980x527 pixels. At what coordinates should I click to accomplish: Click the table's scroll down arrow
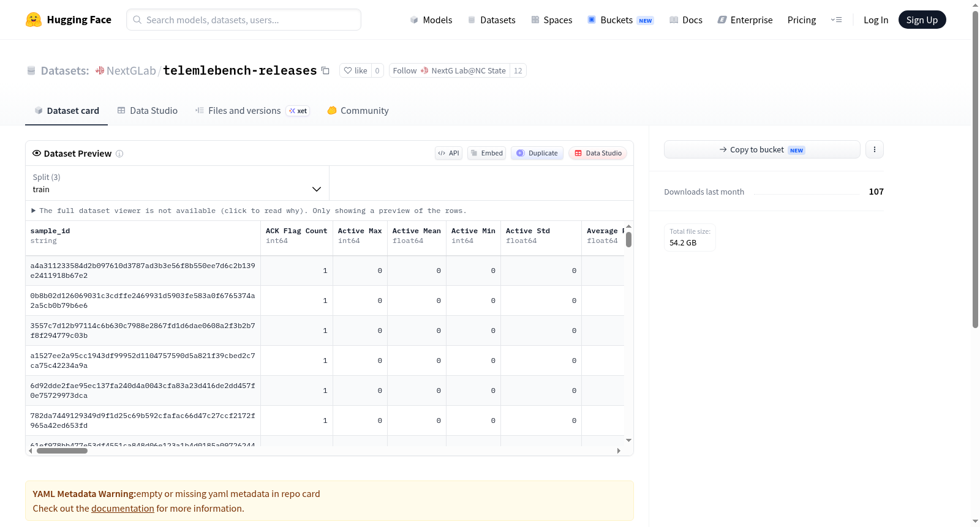tap(628, 441)
